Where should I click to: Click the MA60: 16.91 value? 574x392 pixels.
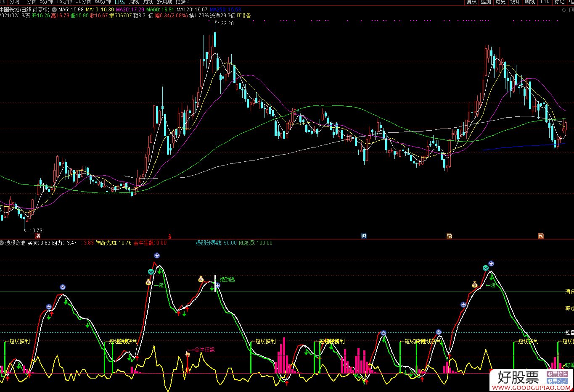coord(160,9)
